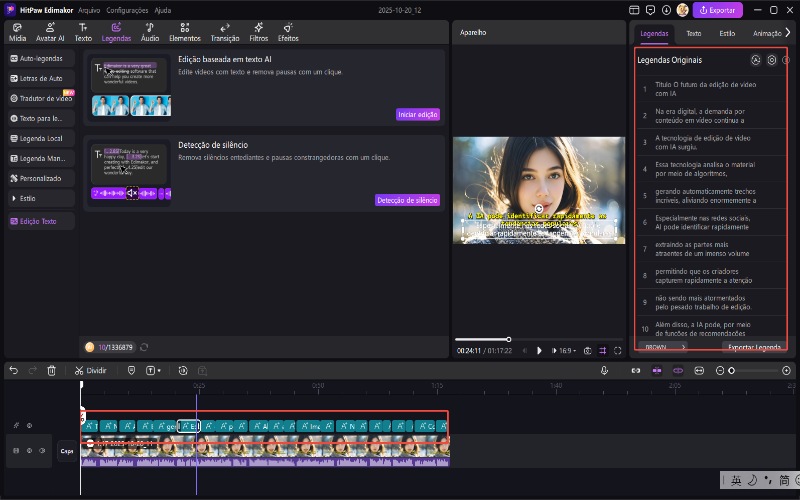This screenshot has width=800, height=500.
Task: Undo the last action
Action: (14, 370)
